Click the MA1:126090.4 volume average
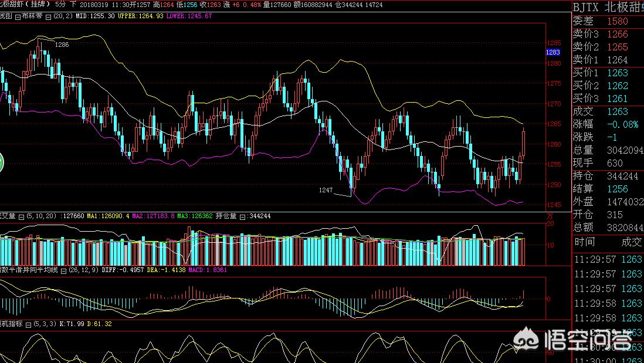The width and height of the screenshot is (644, 363). 108,216
